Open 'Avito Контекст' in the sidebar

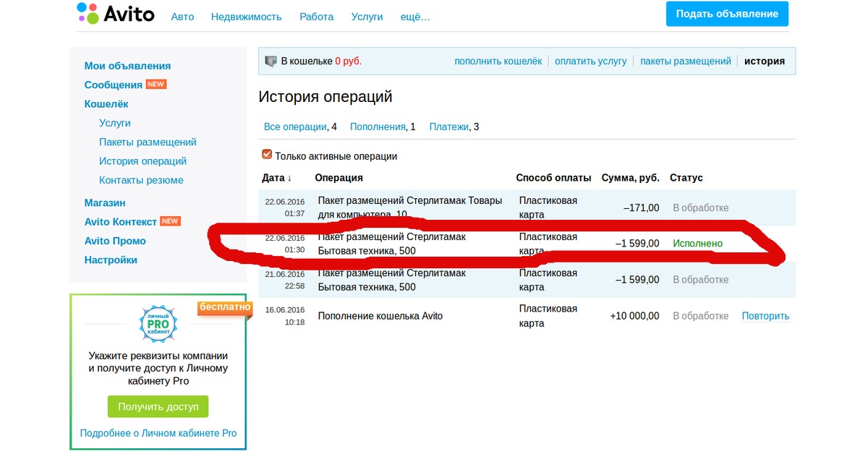coord(121,221)
